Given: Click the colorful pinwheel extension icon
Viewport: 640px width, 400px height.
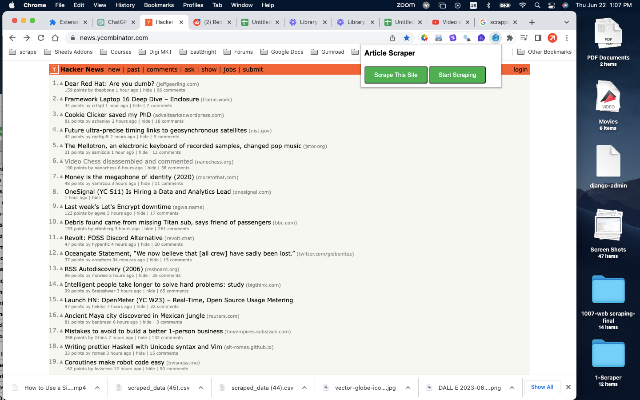Looking at the screenshot, I should 424,38.
